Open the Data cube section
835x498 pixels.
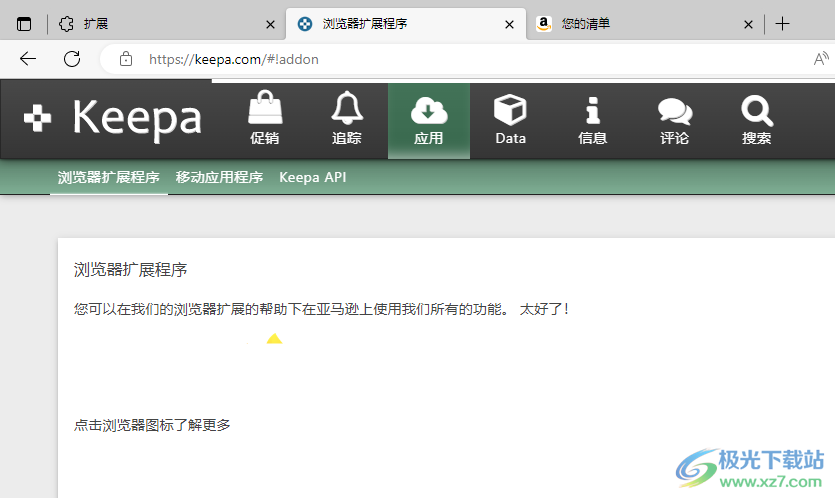point(511,120)
